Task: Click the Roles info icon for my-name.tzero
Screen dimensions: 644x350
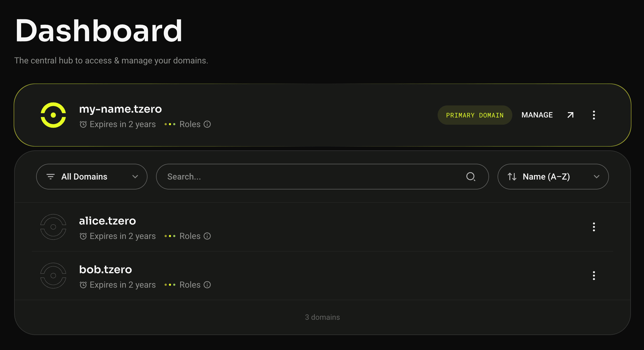Action: point(207,124)
